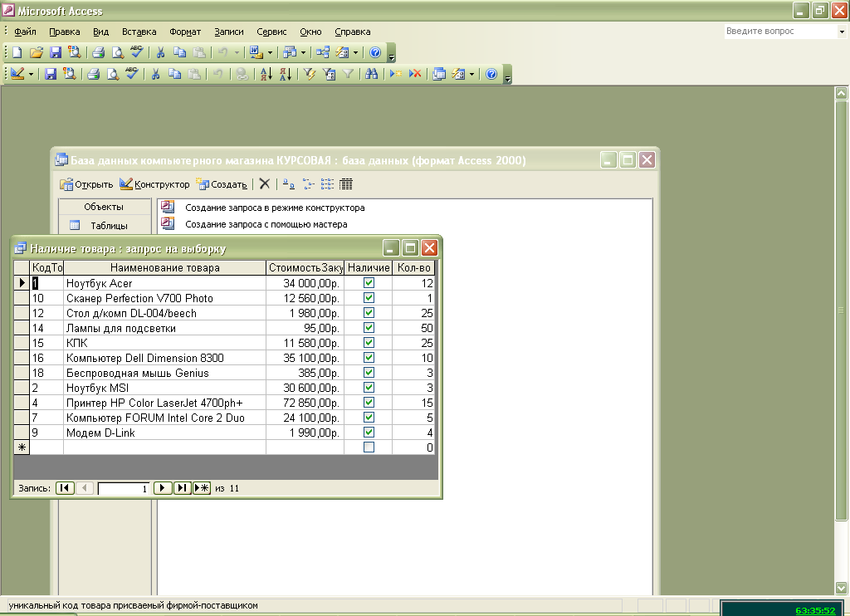Click Delete Record toolbar icon
Image resolution: width=850 pixels, height=616 pixels.
coord(415,74)
